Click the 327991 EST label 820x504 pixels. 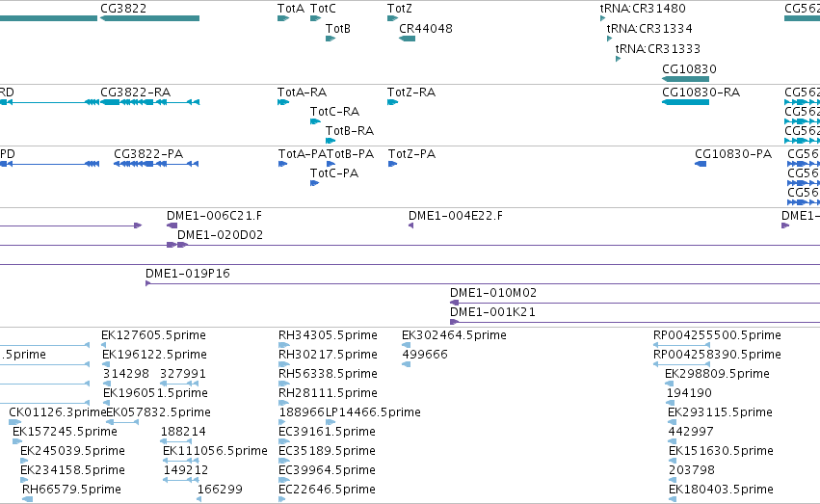coord(183,374)
